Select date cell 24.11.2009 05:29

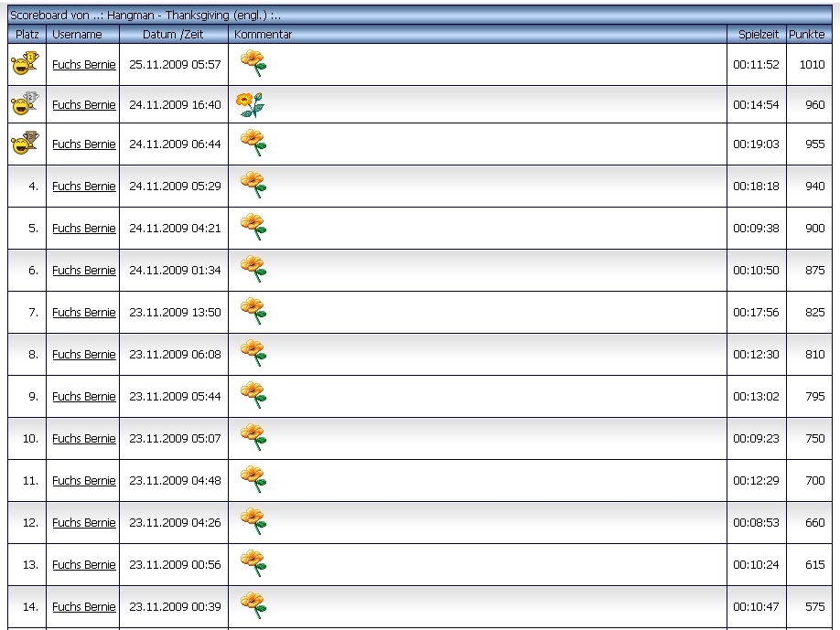pyautogui.click(x=175, y=186)
